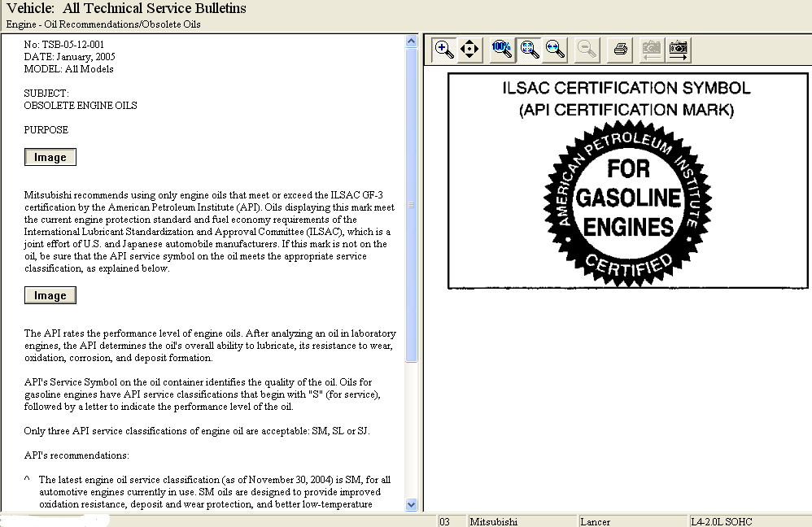The image size is (812, 527).
Task: Select the zoom in magnifier tool
Action: coord(444,50)
